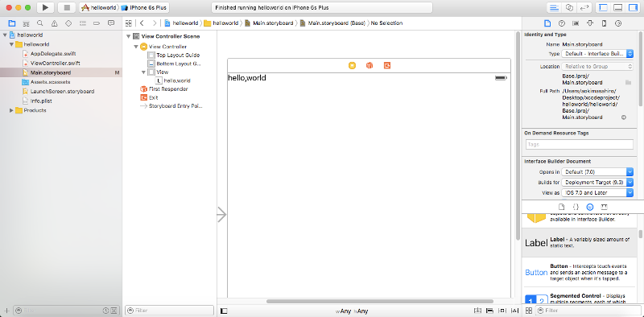Show the Standard editor
This screenshot has width=644, height=317.
pos(555,7)
